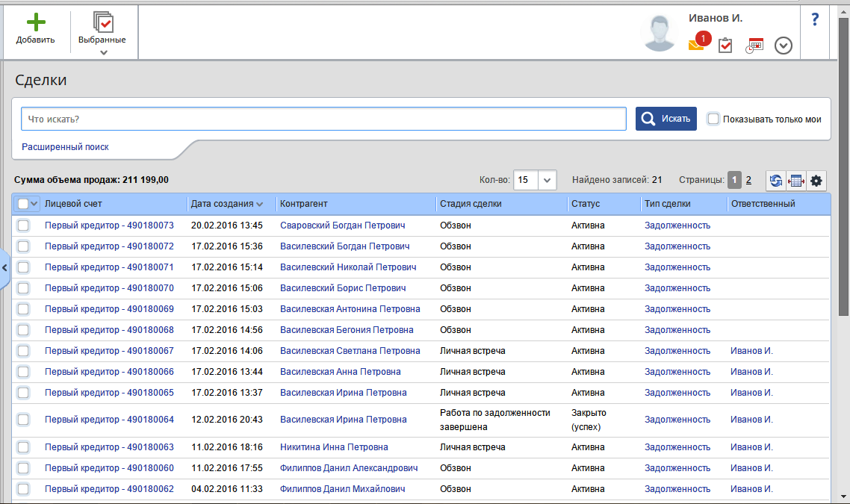Screen dimensions: 850x504
Task: Click the Контрагент column header
Action: 303,204
